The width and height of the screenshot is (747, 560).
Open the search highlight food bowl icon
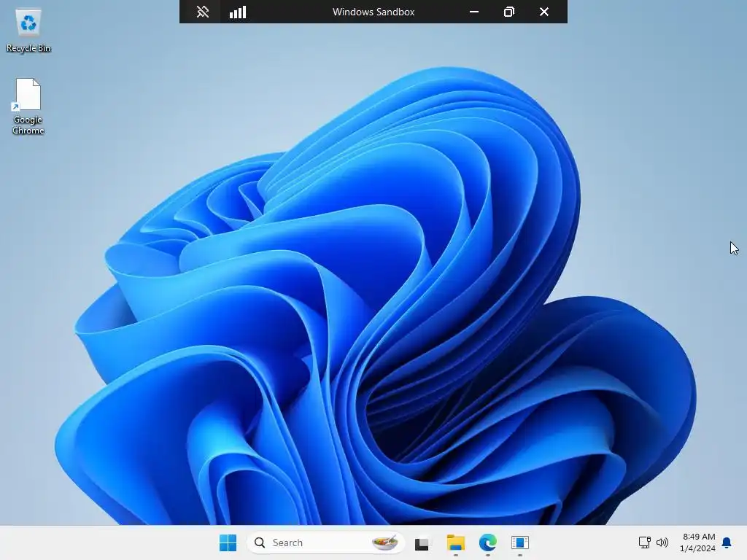385,542
